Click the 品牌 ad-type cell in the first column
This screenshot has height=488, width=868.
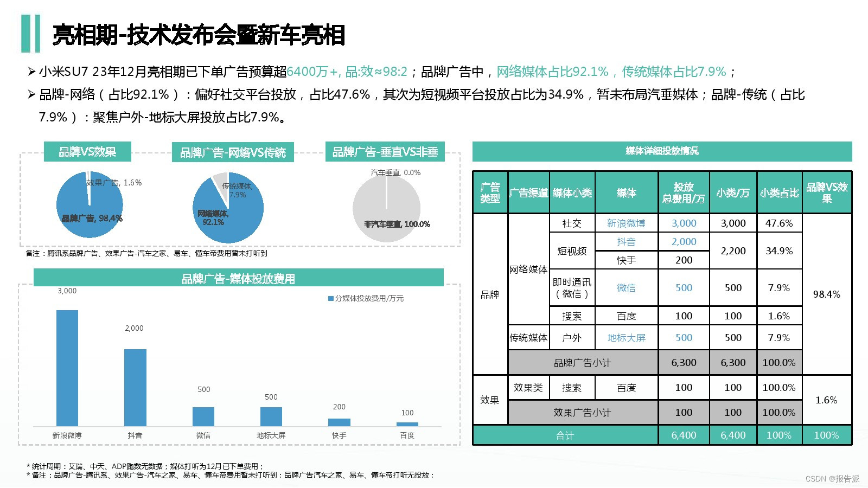coord(490,294)
